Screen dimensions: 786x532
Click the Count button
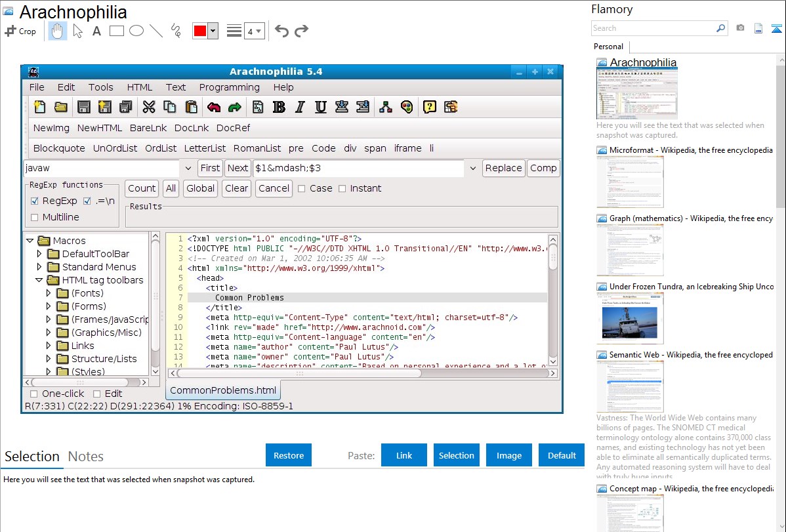click(142, 188)
